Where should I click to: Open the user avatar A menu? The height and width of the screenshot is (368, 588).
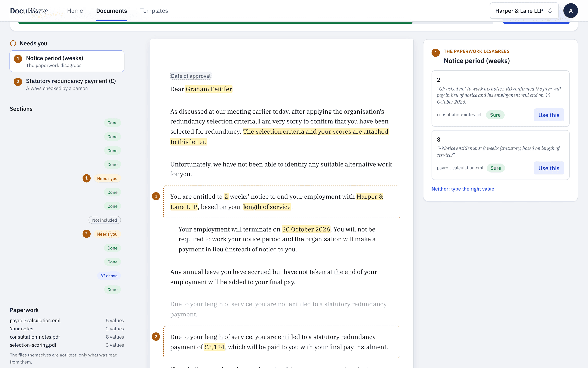[x=571, y=11]
